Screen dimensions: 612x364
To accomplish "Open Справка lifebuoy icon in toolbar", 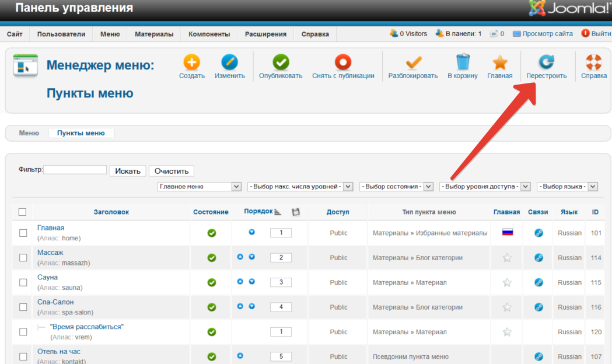I will coord(593,63).
